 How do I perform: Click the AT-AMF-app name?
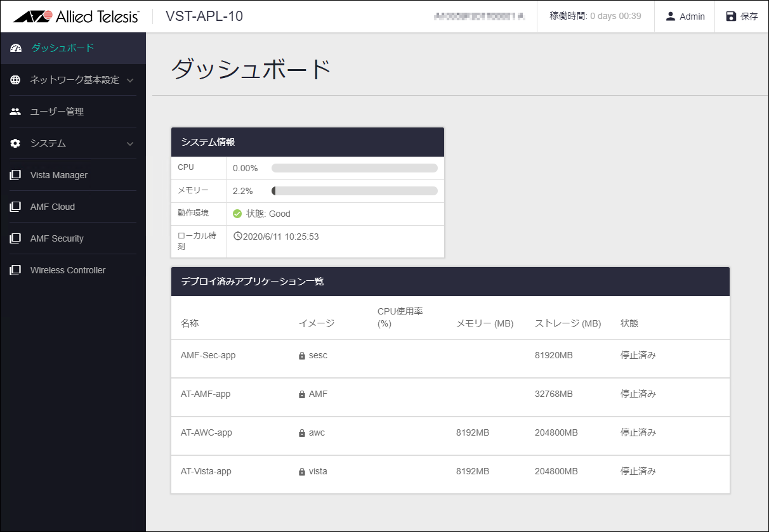206,394
